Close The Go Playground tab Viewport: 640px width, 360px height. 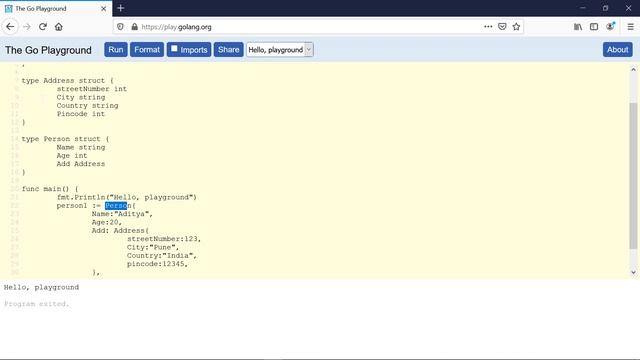coord(104,9)
